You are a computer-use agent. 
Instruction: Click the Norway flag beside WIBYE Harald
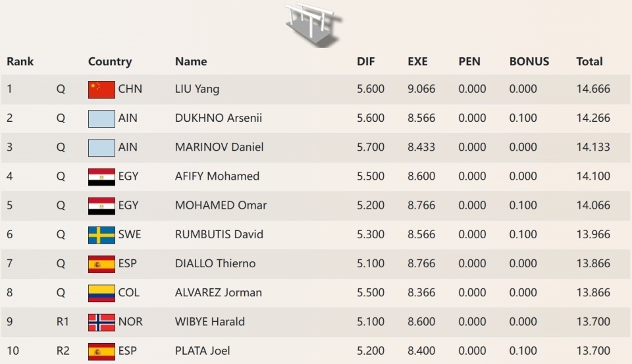(101, 322)
